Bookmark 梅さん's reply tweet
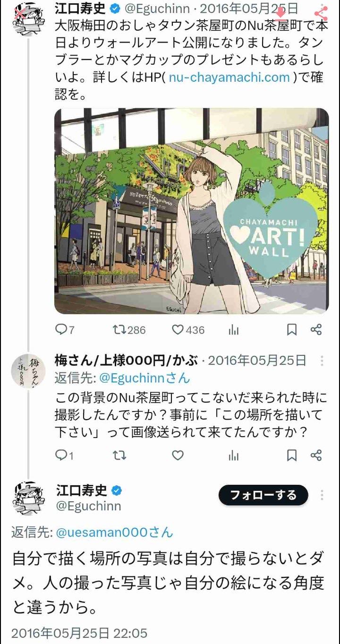Viewport: 340px width, 644px height. [292, 455]
